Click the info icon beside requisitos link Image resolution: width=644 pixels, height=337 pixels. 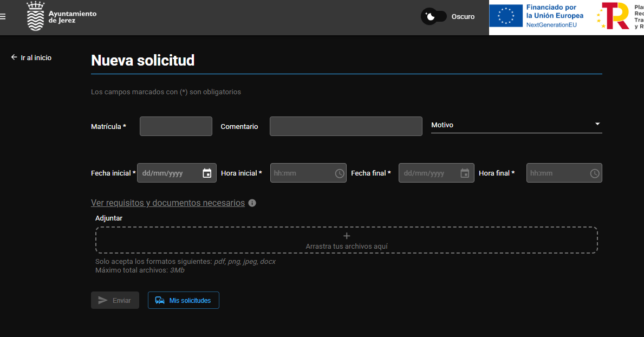[x=252, y=203]
